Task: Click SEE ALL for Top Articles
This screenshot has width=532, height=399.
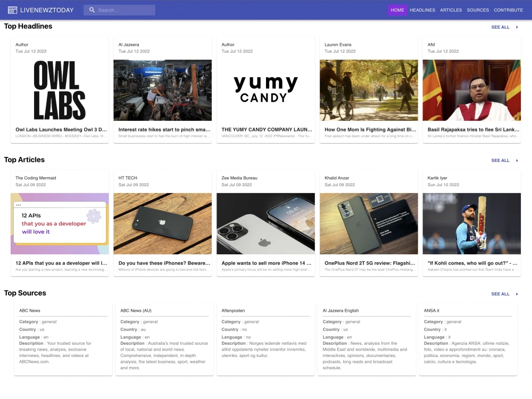Action: [x=500, y=161]
